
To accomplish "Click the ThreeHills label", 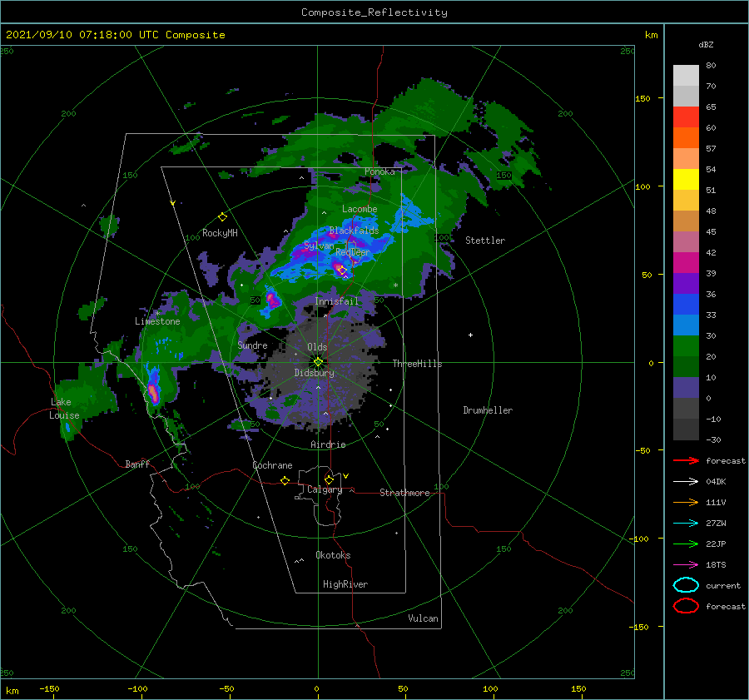I will 417,364.
